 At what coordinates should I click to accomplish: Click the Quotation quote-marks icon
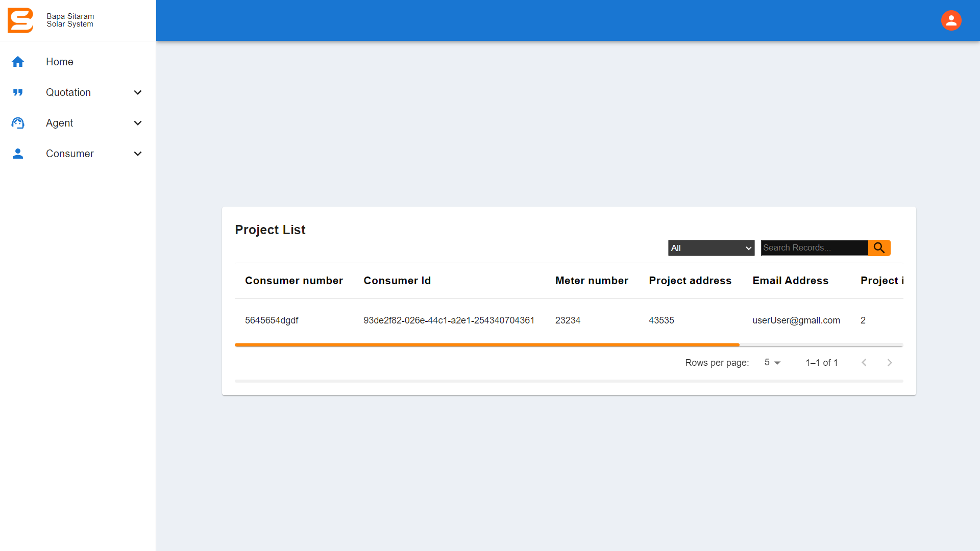(18, 92)
